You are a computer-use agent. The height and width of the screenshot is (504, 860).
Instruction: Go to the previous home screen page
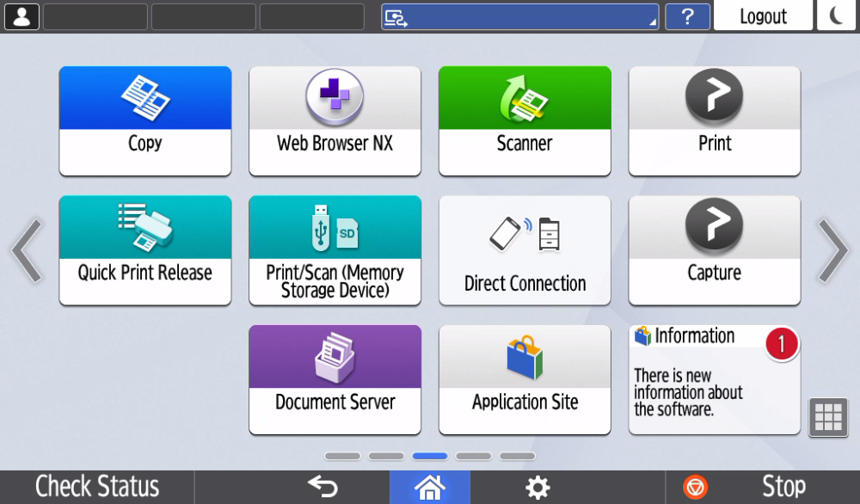28,250
